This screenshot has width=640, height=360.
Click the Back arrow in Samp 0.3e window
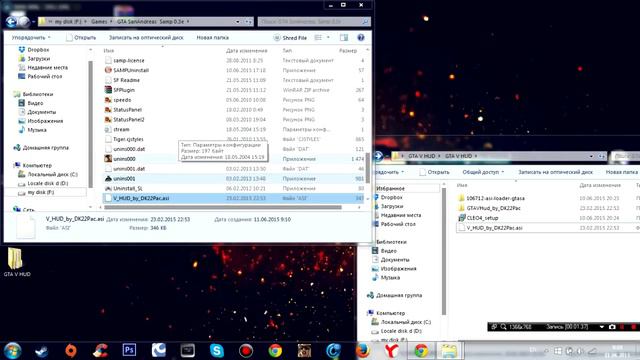pyautogui.click(x=11, y=22)
